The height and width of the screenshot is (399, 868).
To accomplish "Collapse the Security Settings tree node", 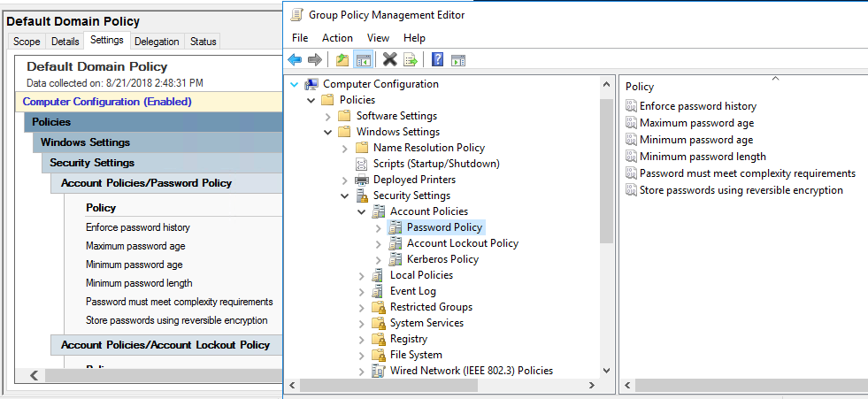I will pos(345,196).
